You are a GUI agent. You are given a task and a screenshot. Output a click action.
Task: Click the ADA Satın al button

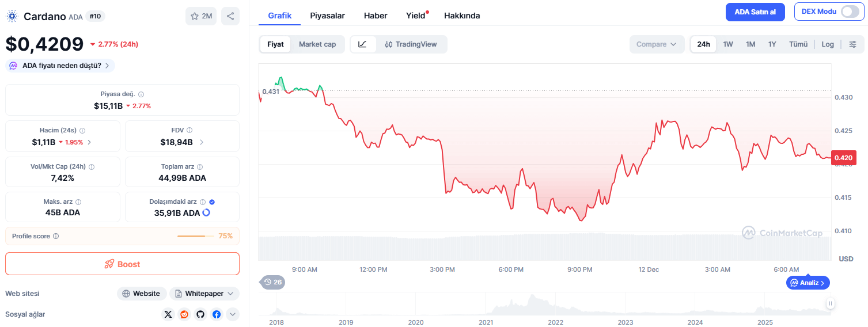(755, 12)
